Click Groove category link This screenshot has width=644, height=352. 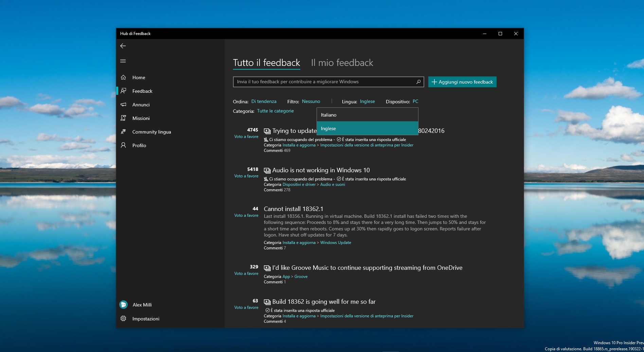point(301,277)
